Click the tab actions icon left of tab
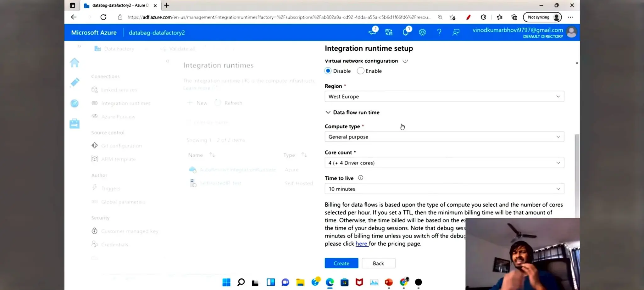The height and width of the screenshot is (290, 644). point(72,5)
